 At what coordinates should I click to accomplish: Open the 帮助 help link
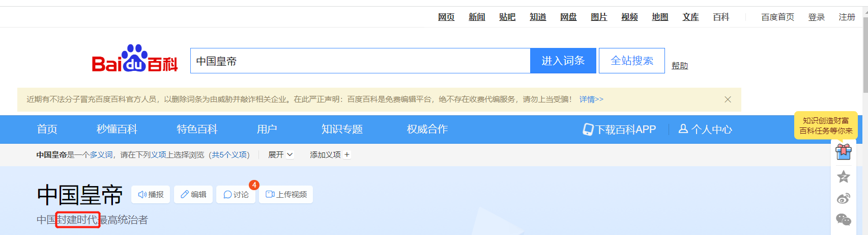click(x=680, y=65)
